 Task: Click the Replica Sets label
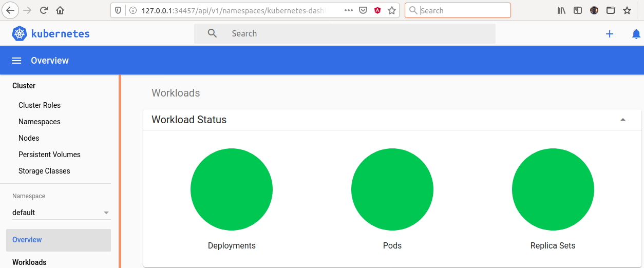pyautogui.click(x=553, y=246)
